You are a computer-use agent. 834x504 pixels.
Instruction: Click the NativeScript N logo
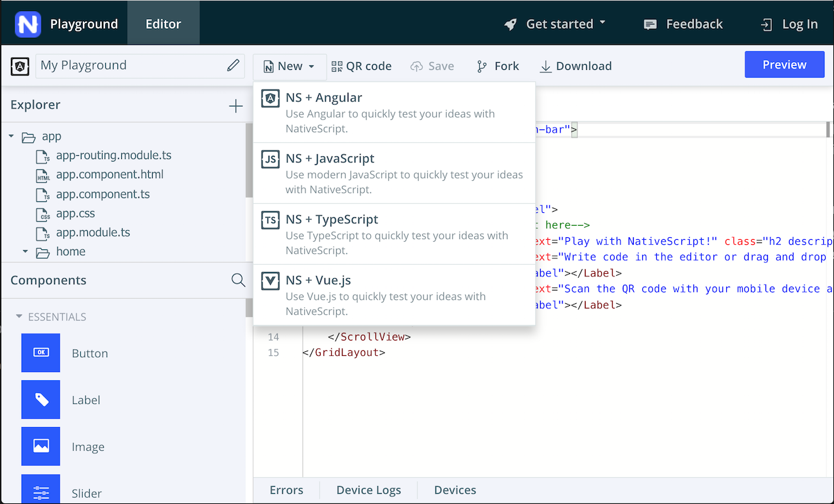coord(28,24)
